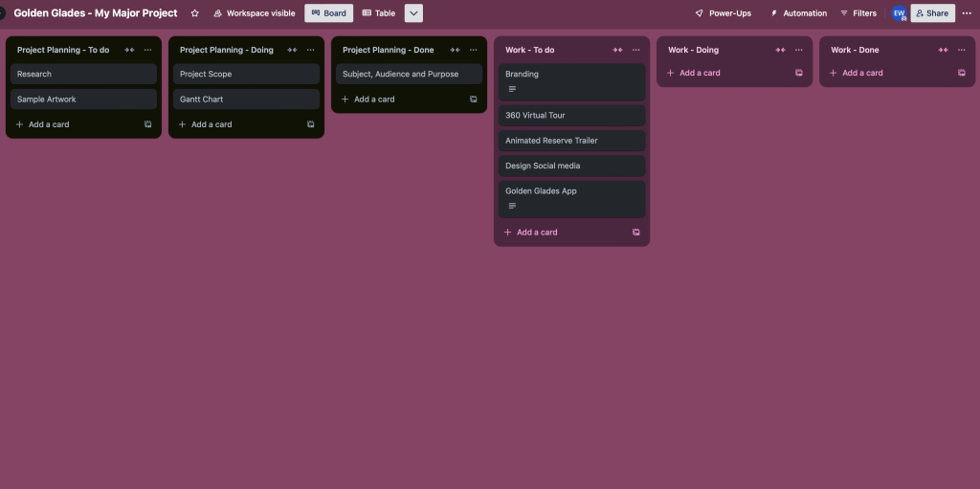Open Workspace visible visibility settings
Viewport: 980px width, 489px height.
pyautogui.click(x=254, y=13)
